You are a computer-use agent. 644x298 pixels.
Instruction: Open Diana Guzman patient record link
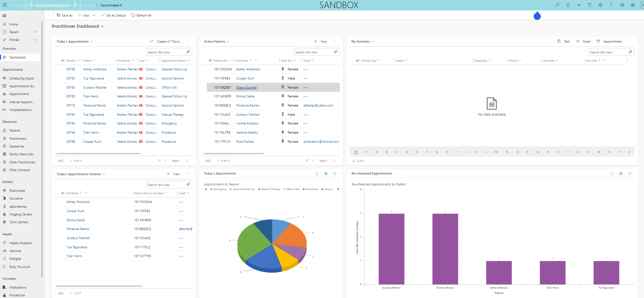click(x=246, y=88)
